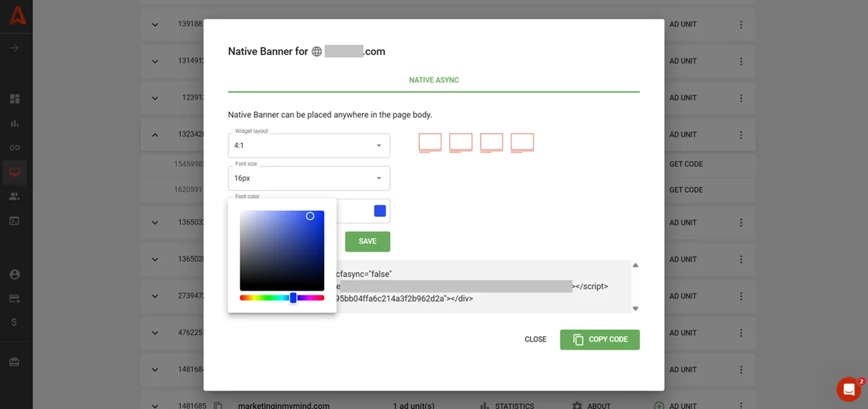Image resolution: width=868 pixels, height=409 pixels.
Task: Click the link chain icon in sidebar
Action: pos(14,147)
